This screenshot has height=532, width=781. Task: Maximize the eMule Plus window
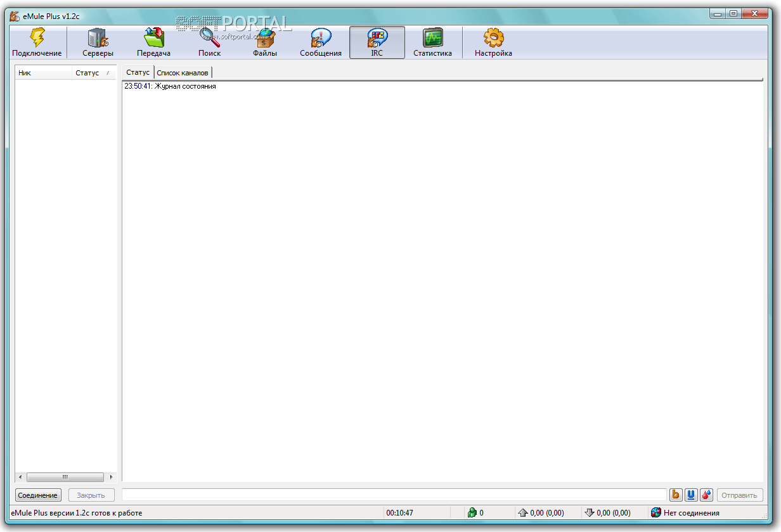(x=733, y=13)
